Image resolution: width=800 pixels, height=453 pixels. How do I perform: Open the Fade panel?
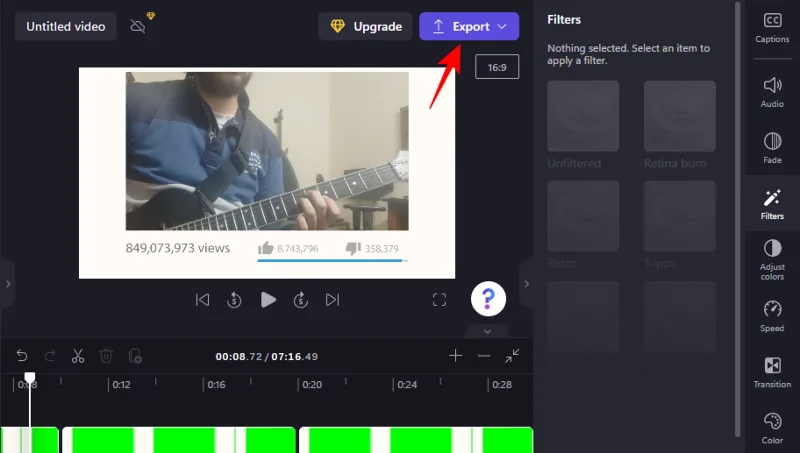click(x=772, y=148)
